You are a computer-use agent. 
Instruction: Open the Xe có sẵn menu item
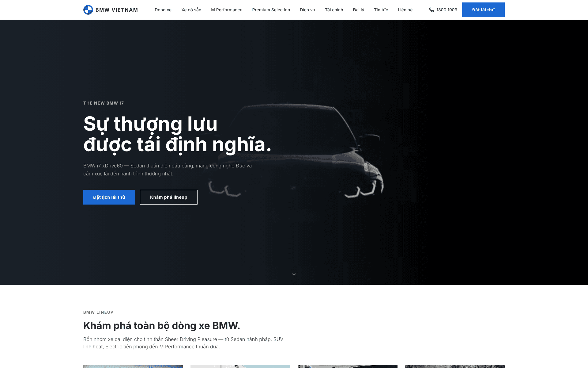191,10
